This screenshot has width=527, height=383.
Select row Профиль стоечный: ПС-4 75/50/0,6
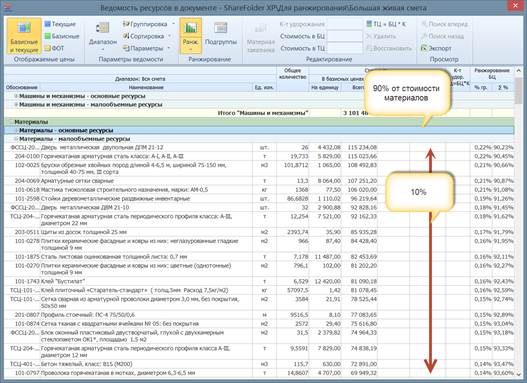point(259,315)
